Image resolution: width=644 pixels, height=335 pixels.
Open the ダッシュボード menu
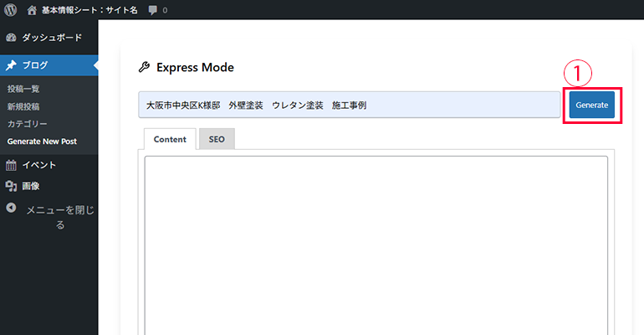[52, 38]
